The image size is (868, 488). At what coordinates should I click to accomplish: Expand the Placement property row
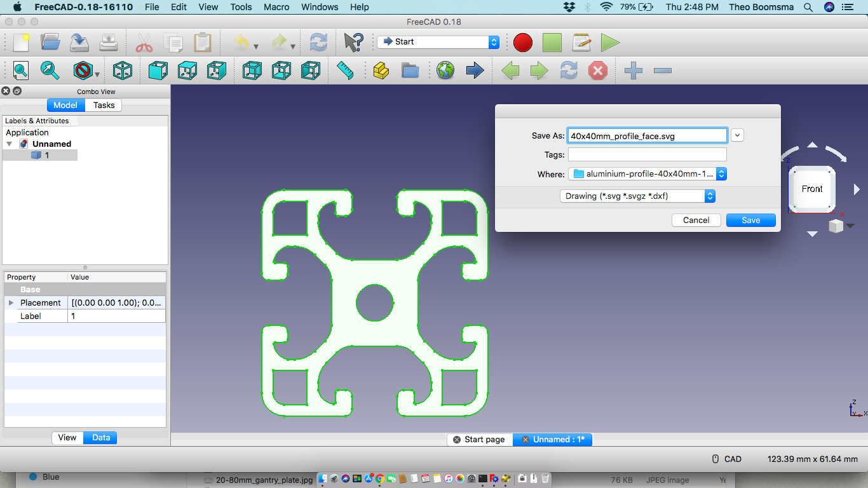coord(10,302)
